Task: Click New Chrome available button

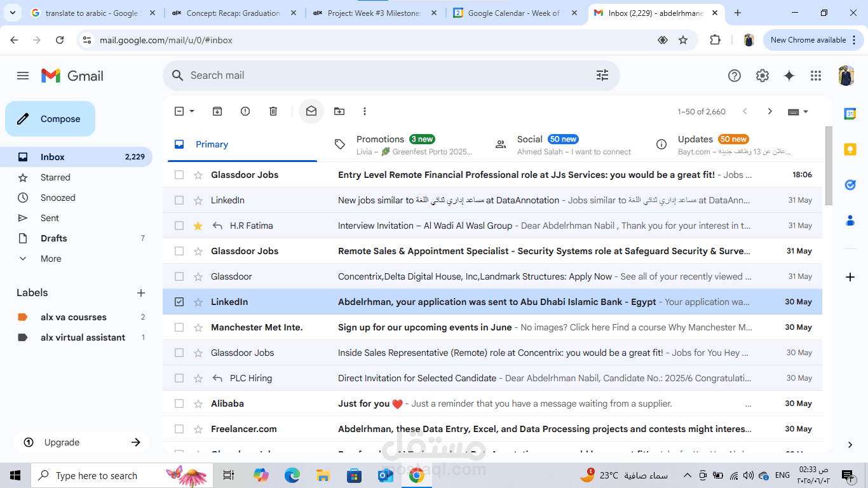Action: pyautogui.click(x=813, y=40)
